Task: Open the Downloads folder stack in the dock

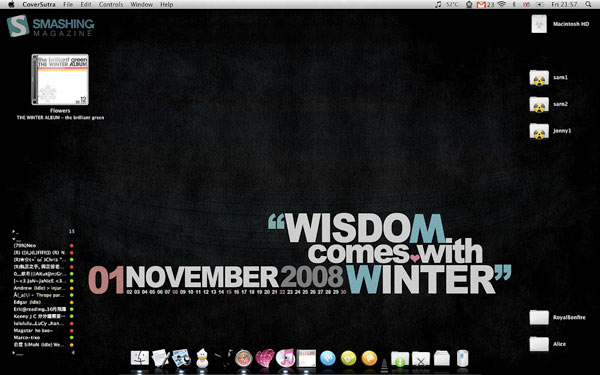Action: pos(400,359)
